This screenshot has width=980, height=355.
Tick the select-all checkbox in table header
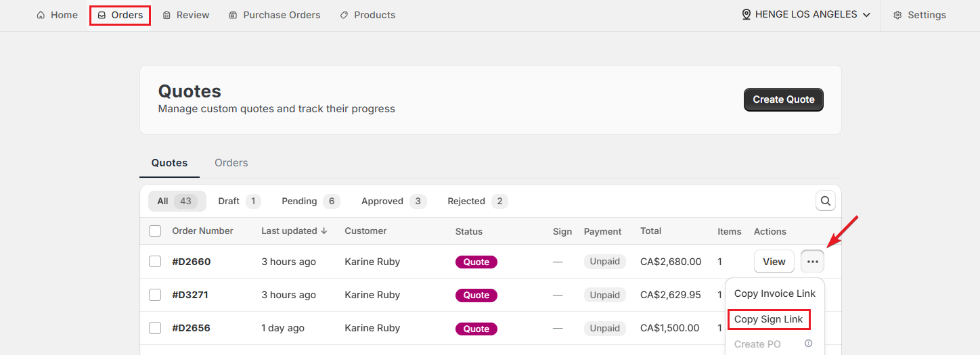pyautogui.click(x=155, y=231)
